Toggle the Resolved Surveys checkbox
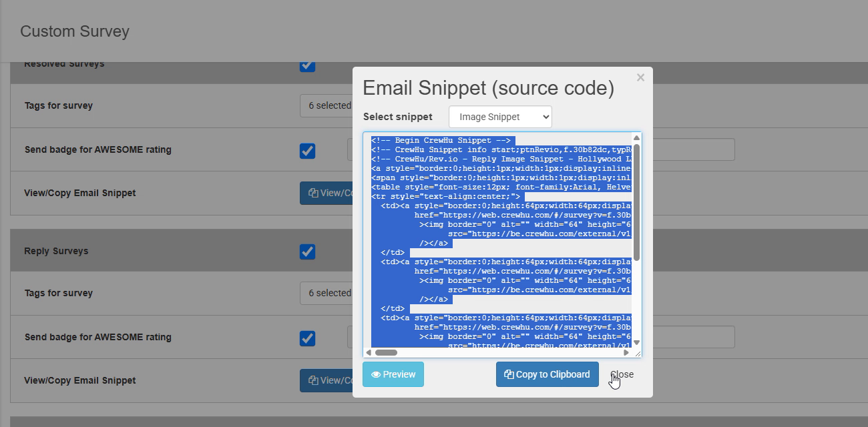Screen dimensions: 868x427 click(x=307, y=65)
